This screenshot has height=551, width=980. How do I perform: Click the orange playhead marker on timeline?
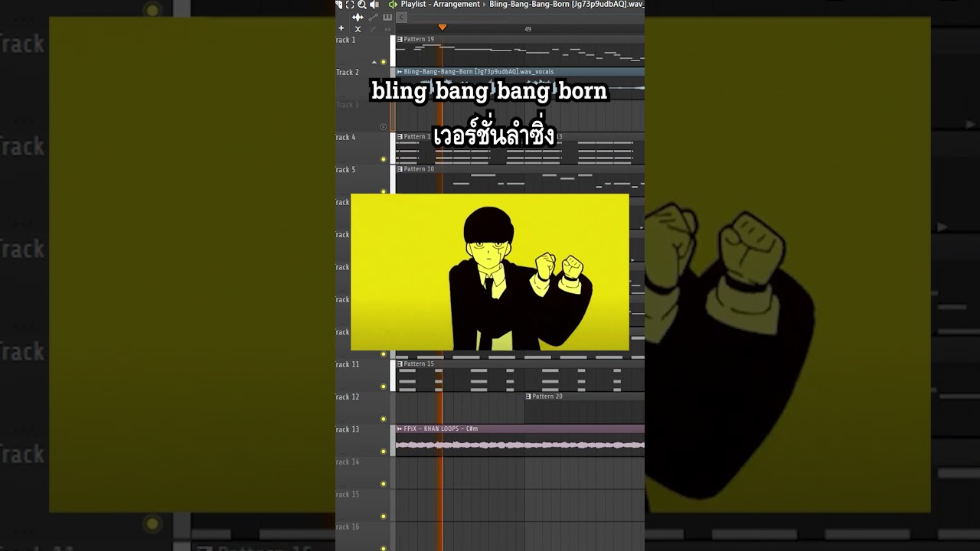pos(442,28)
